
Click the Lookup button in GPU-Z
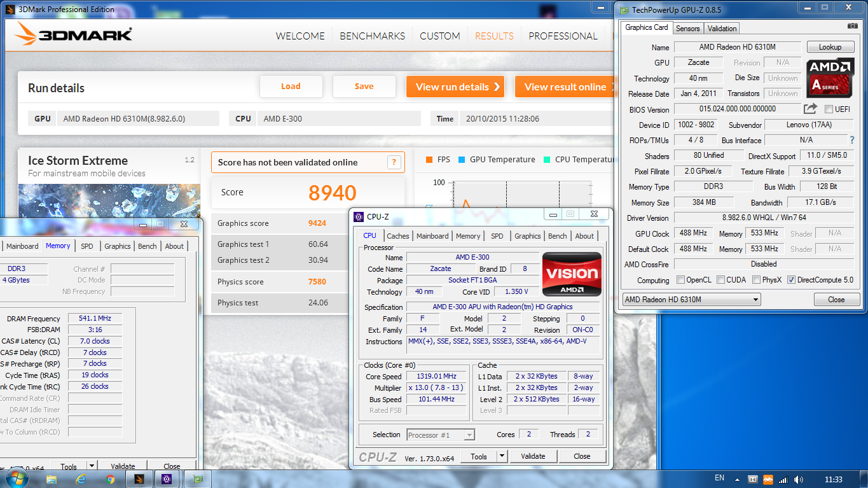(x=830, y=47)
